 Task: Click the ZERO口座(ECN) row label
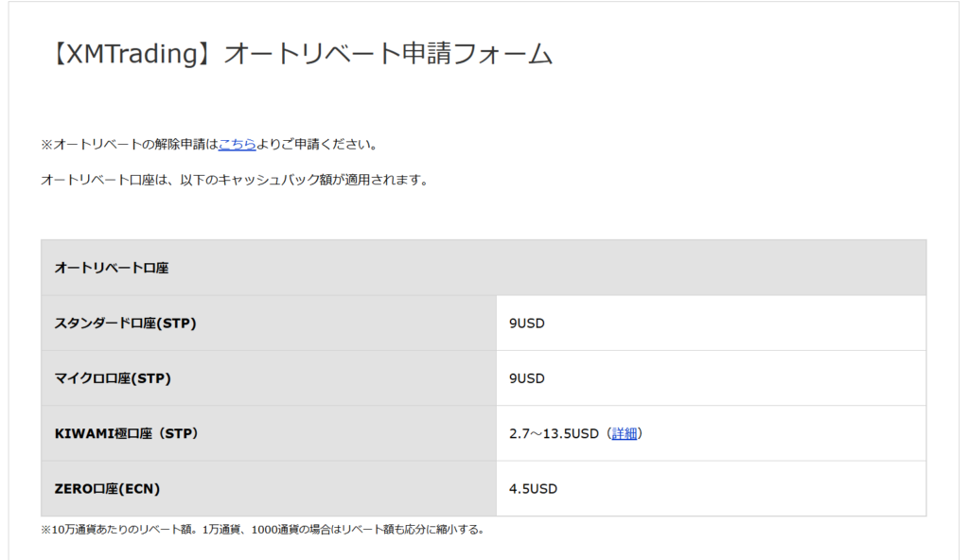click(x=108, y=488)
